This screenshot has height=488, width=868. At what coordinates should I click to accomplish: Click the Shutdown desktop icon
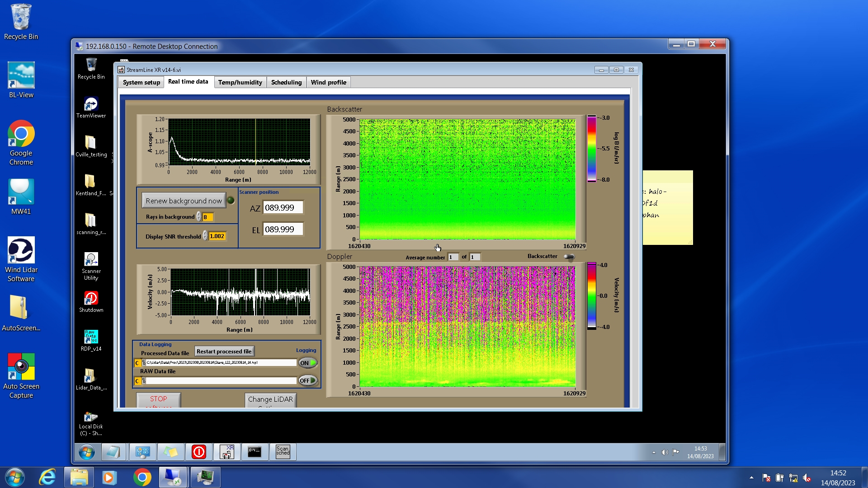(91, 299)
